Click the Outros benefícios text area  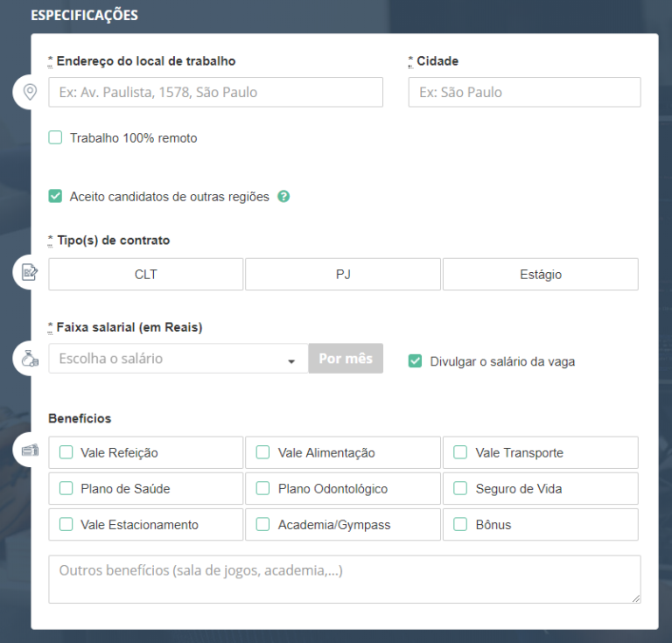[344, 578]
